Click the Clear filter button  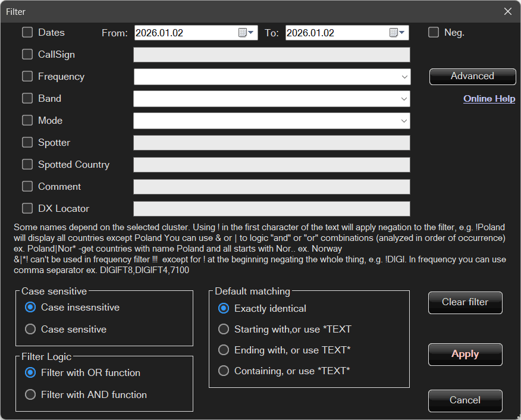point(465,302)
